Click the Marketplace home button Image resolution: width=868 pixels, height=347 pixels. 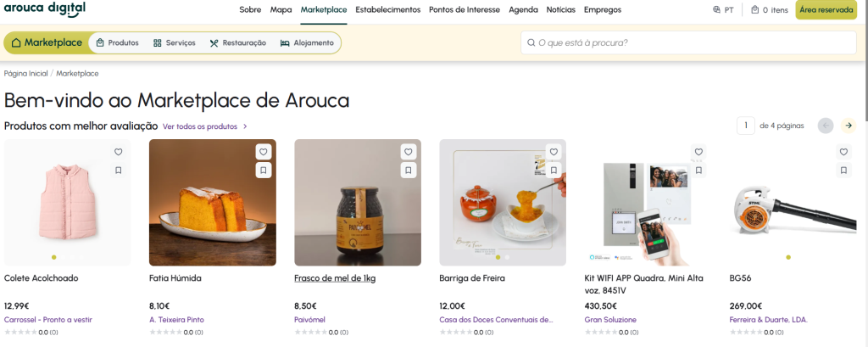coord(47,42)
